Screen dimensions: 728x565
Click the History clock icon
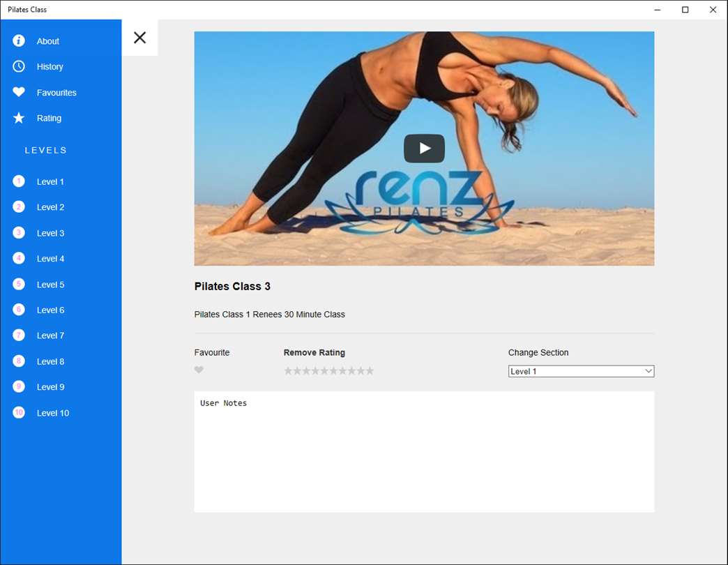[19, 66]
